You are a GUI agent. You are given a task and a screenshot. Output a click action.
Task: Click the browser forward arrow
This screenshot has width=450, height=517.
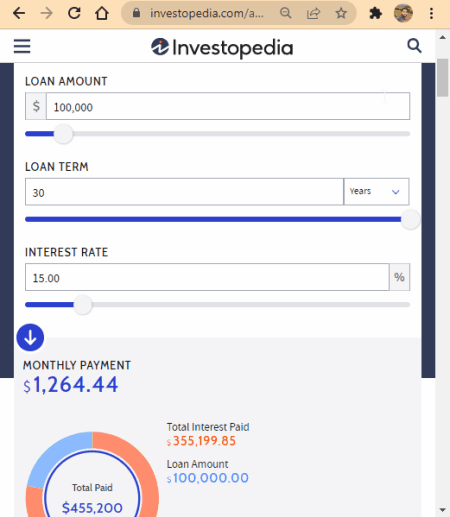47,13
